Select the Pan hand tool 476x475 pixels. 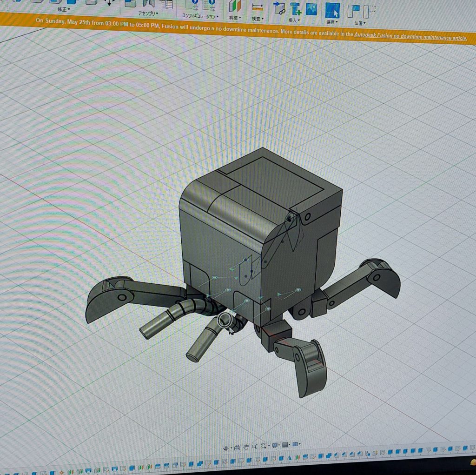(x=246, y=447)
